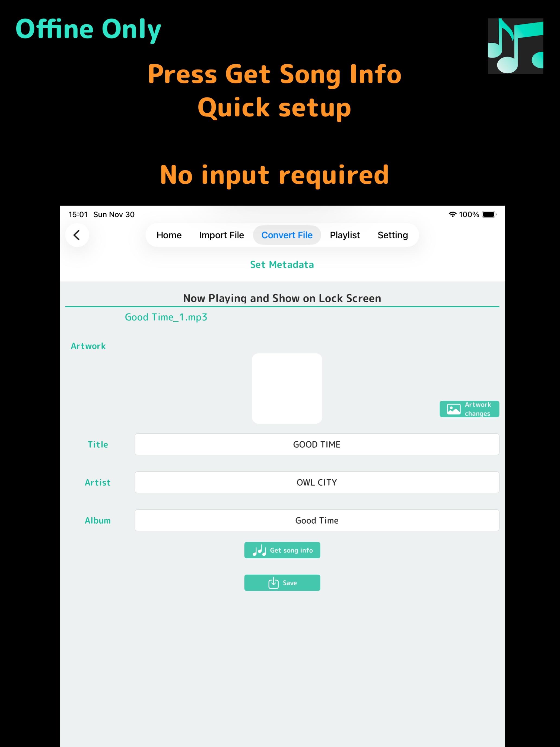Screen dimensions: 560x747
Task: Edit the Title field showing GOOD TIME
Action: 317,444
